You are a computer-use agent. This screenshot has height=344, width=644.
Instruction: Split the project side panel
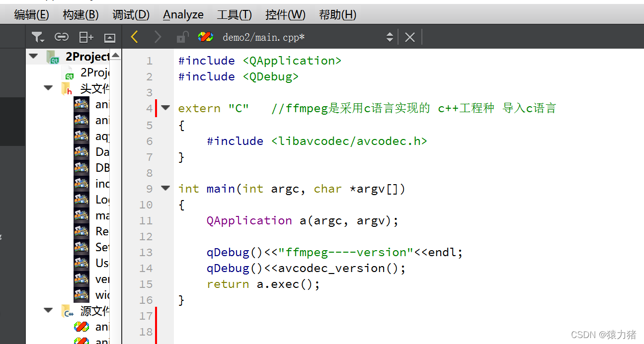pos(86,37)
